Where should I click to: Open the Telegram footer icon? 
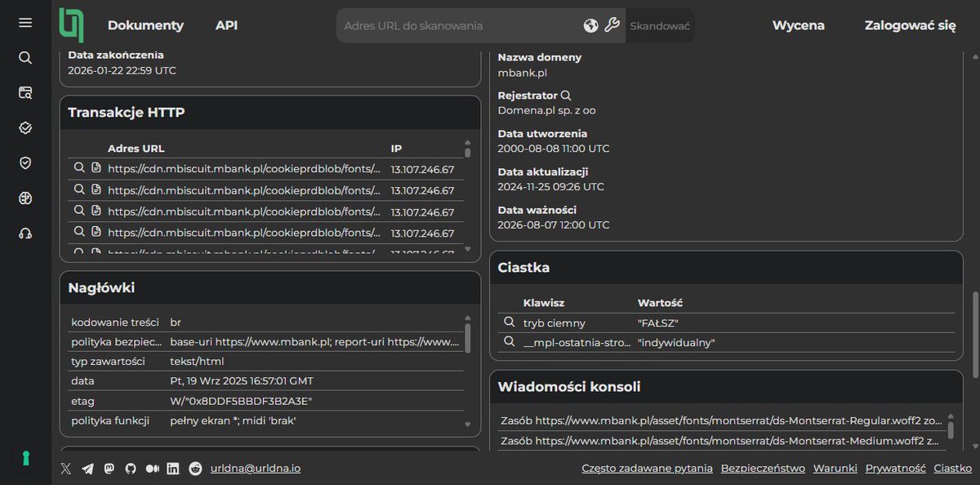pyautogui.click(x=87, y=469)
